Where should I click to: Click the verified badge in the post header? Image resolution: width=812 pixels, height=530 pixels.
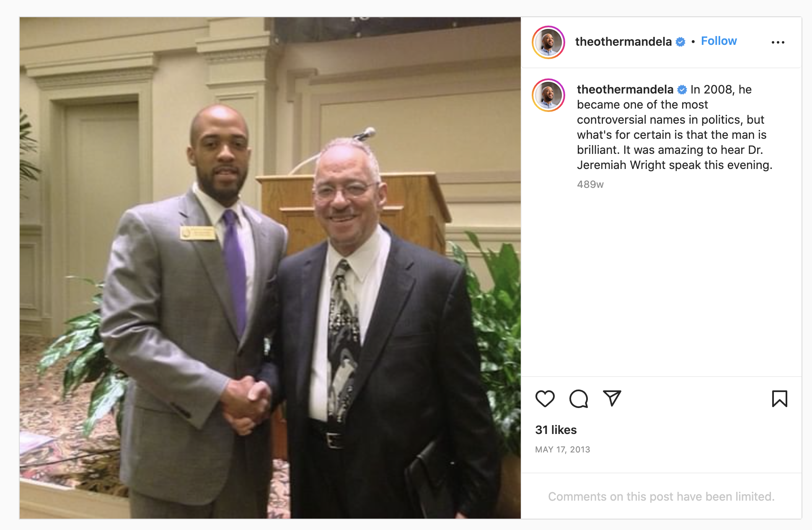point(680,42)
